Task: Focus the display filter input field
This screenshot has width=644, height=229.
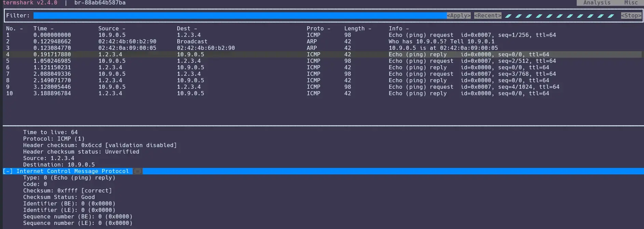Action: [x=240, y=16]
